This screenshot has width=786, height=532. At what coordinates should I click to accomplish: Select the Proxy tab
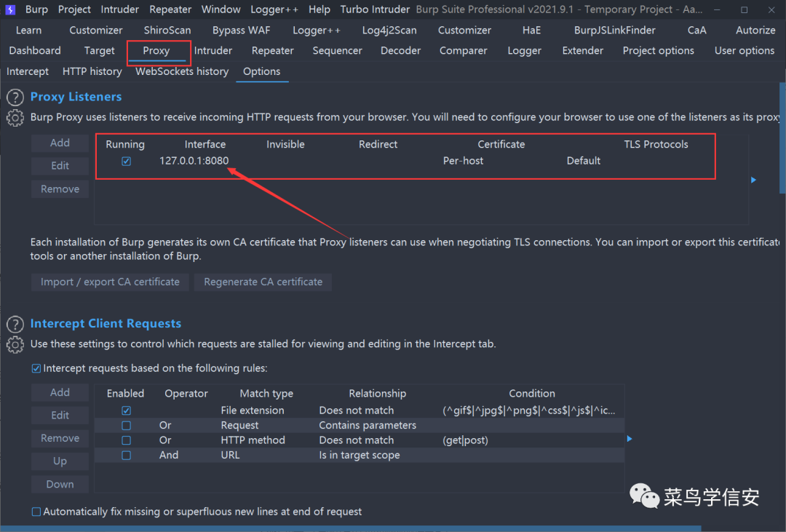pos(156,51)
